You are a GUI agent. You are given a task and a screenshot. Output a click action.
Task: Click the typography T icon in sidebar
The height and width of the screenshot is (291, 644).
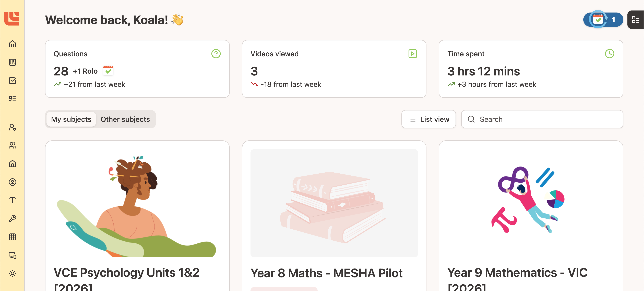click(x=13, y=200)
